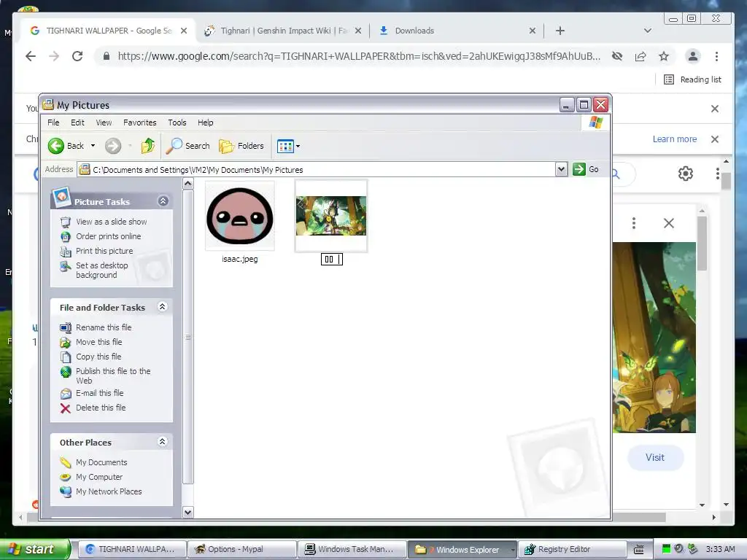
Task: Collapse the File and Folder Tasks panel
Action: (x=163, y=307)
